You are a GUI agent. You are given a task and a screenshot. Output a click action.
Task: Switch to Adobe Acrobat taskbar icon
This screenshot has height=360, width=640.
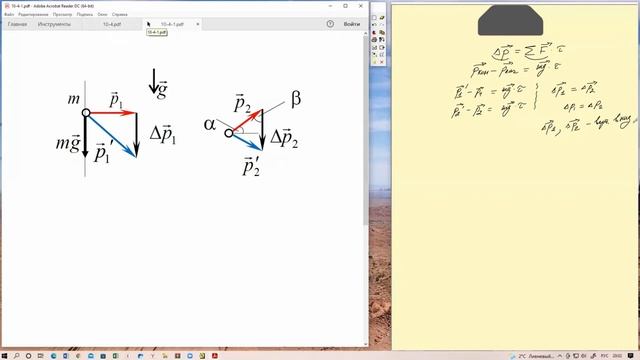point(214,356)
